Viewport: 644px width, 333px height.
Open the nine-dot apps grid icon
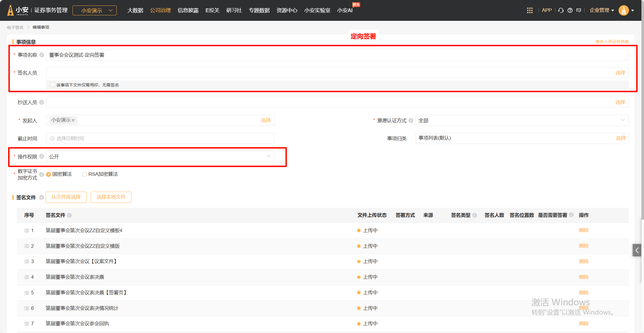tap(530, 10)
